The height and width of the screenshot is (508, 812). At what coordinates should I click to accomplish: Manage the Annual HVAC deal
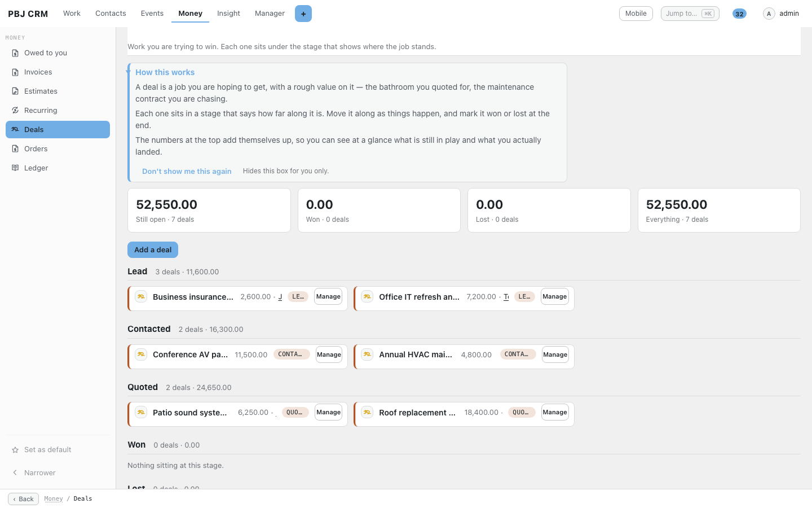(x=555, y=355)
